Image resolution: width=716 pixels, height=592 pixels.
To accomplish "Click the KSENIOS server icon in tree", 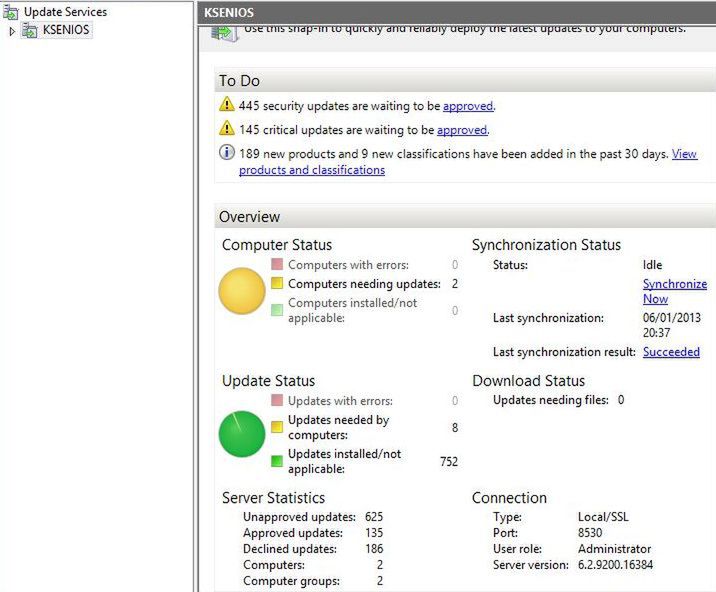I will (x=30, y=31).
